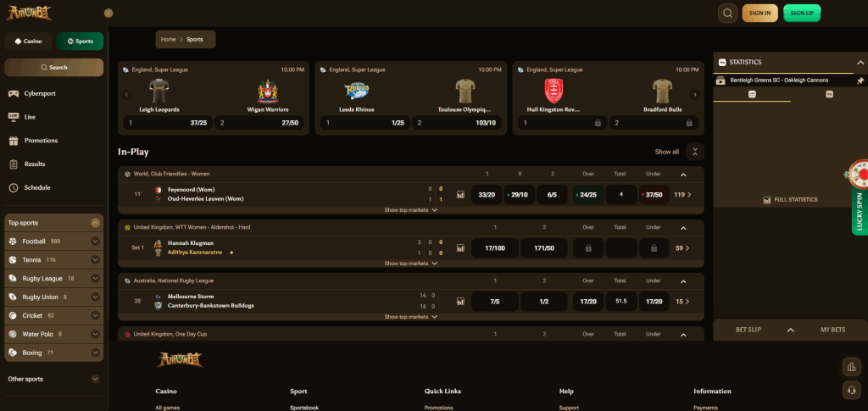Expand the bet slip chevron
Screen dimensions: 868x411
(x=791, y=330)
